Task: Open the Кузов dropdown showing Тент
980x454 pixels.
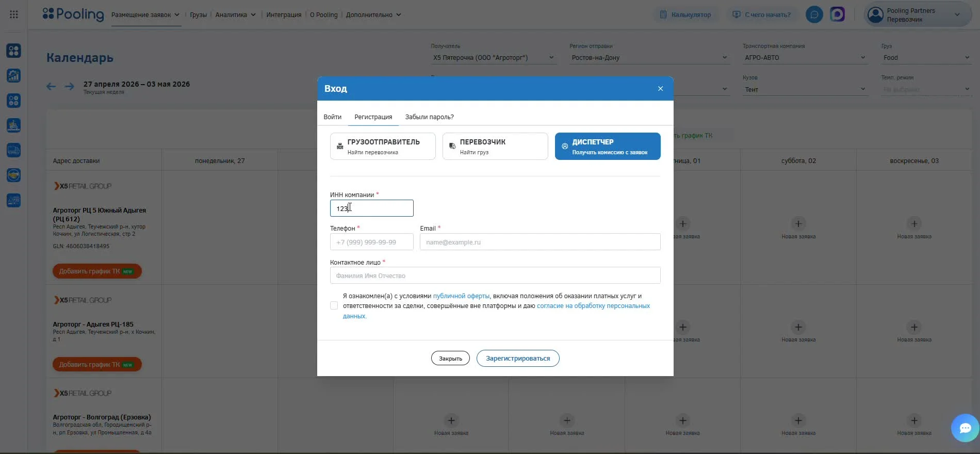Action: (x=805, y=90)
